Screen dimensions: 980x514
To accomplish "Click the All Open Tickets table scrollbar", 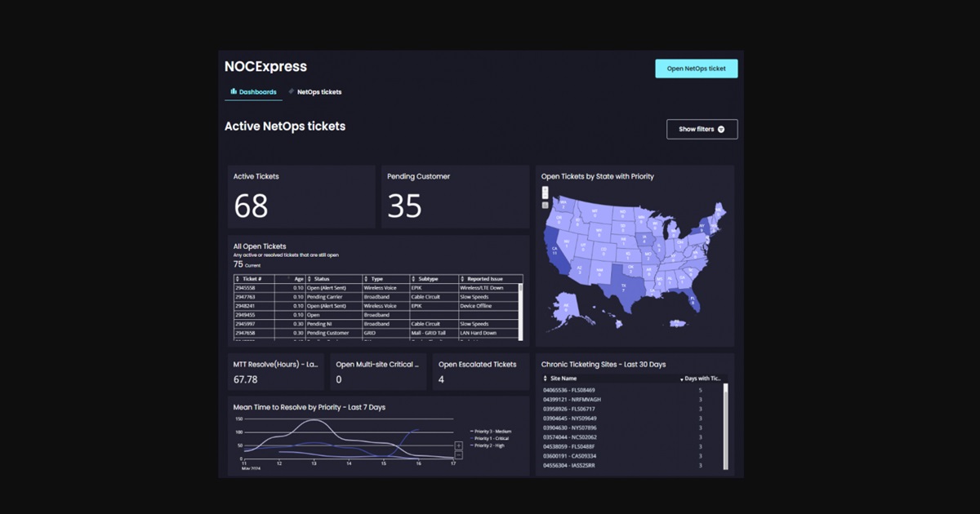I will click(x=521, y=307).
